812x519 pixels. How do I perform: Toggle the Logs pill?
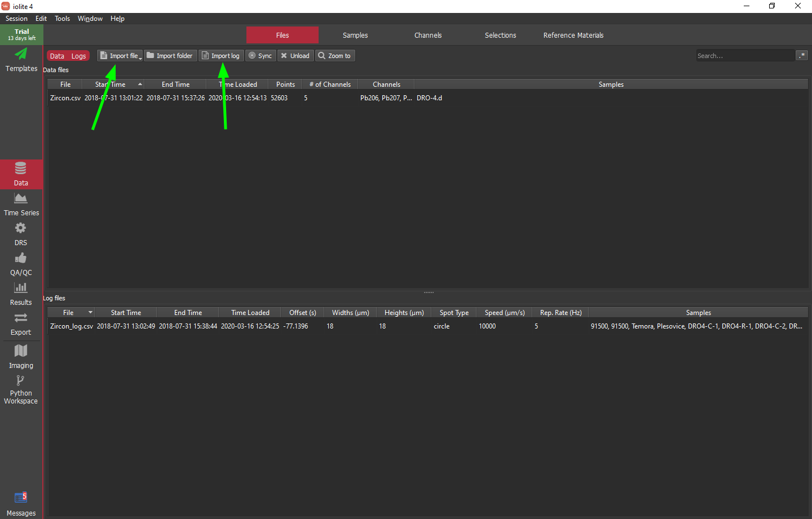point(78,56)
